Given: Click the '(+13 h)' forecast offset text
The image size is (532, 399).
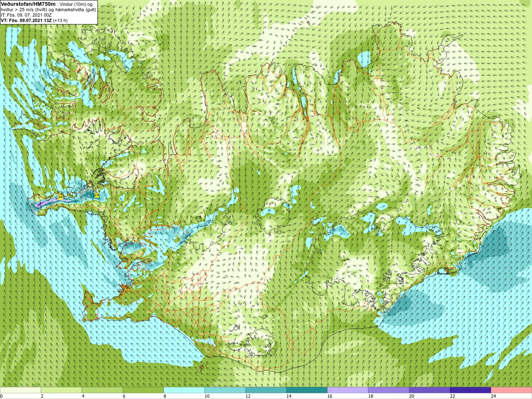Looking at the screenshot, I should pos(60,20).
